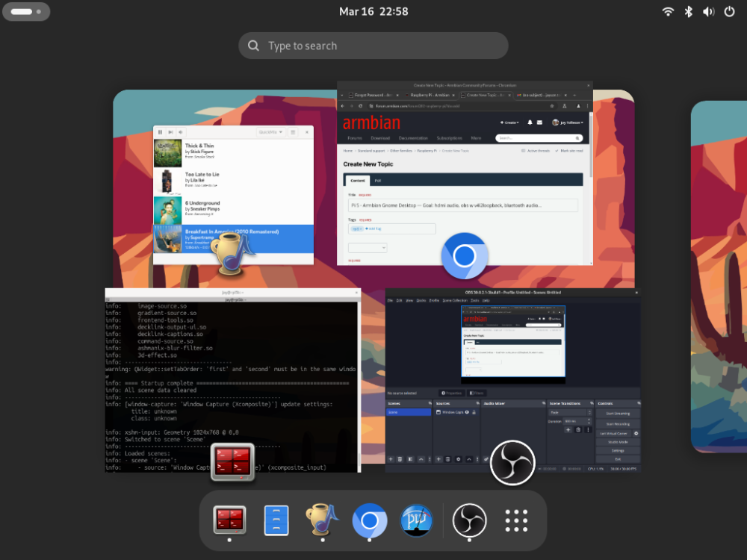Viewport: 747px width, 560px height.
Task: Open the Pithos hamburger menu
Action: [x=293, y=132]
